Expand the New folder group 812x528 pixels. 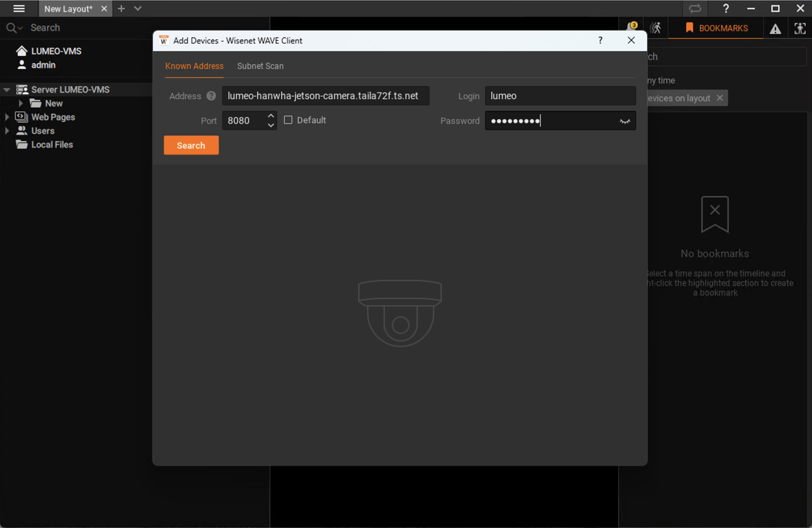click(x=21, y=103)
